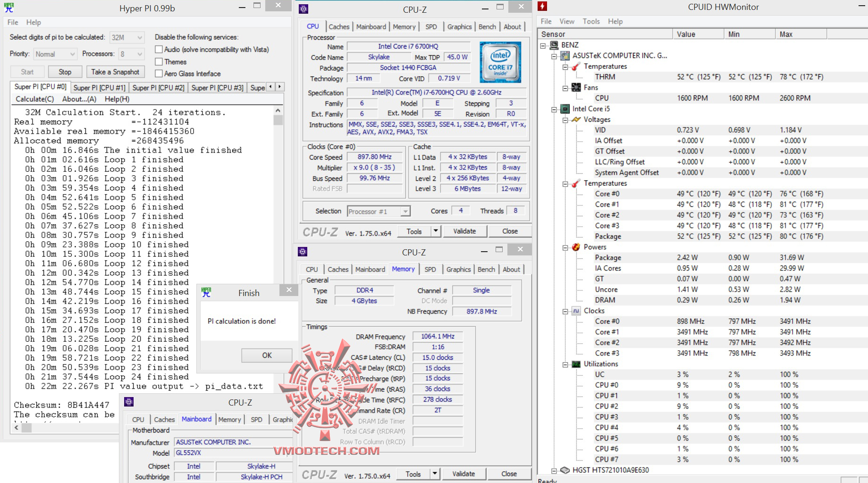Collapse the Intel Core i5 tree node
The image size is (868, 483).
tap(554, 109)
